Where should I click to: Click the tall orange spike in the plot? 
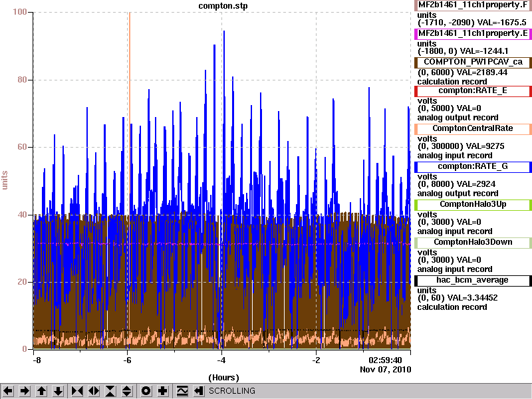point(130,102)
